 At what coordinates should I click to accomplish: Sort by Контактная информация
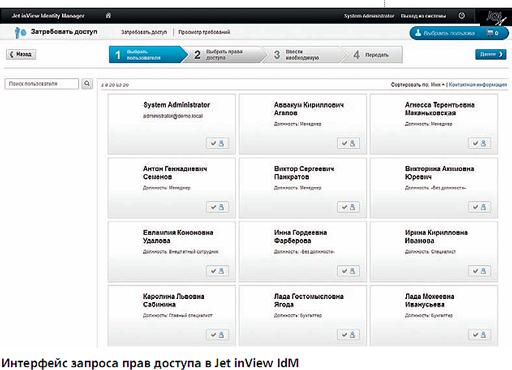[478, 85]
